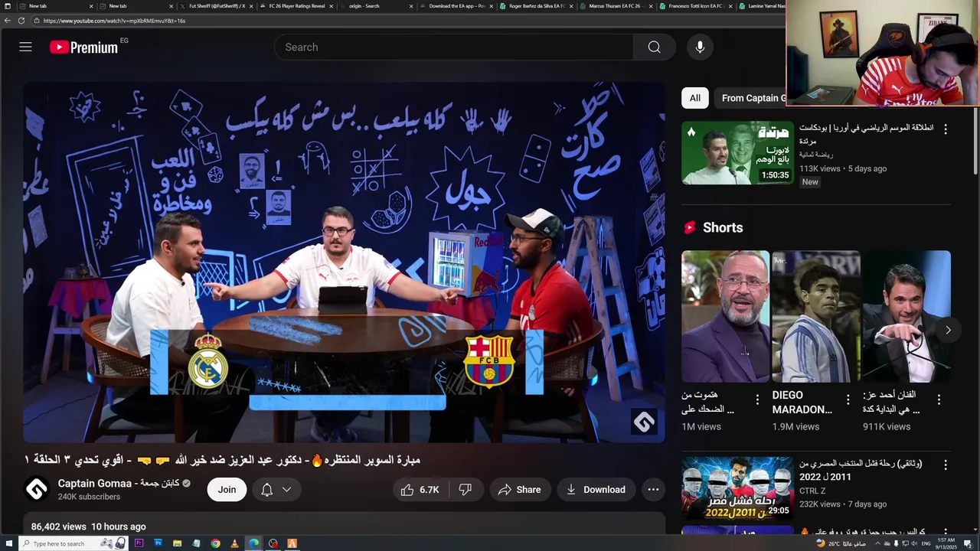Click the '232K views · 7 days ago' text
980x551 pixels.
pos(843,504)
